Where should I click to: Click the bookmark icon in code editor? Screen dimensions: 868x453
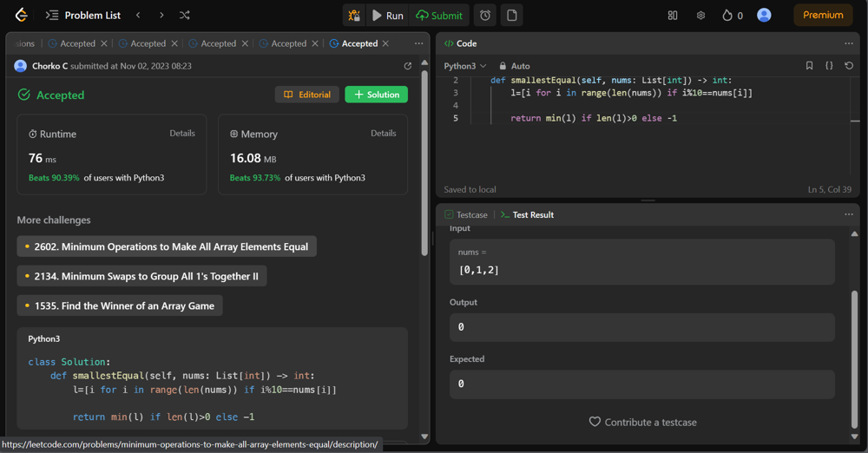pos(809,66)
